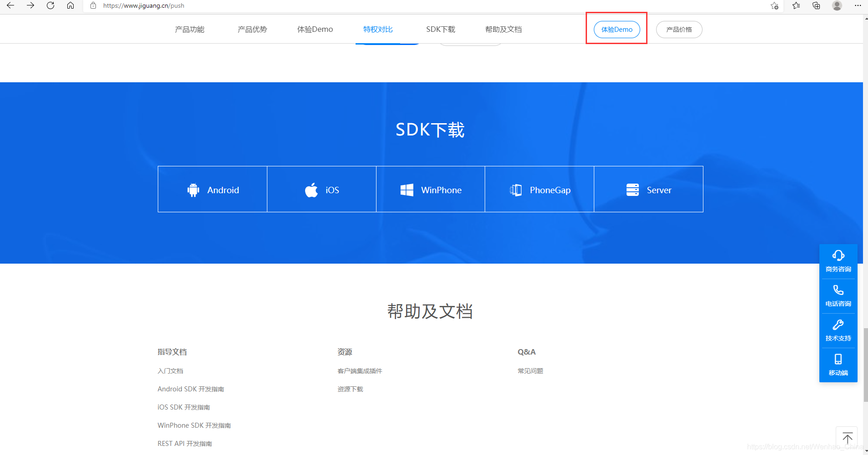
Task: Click the outlined 体验Demo button
Action: coord(617,30)
